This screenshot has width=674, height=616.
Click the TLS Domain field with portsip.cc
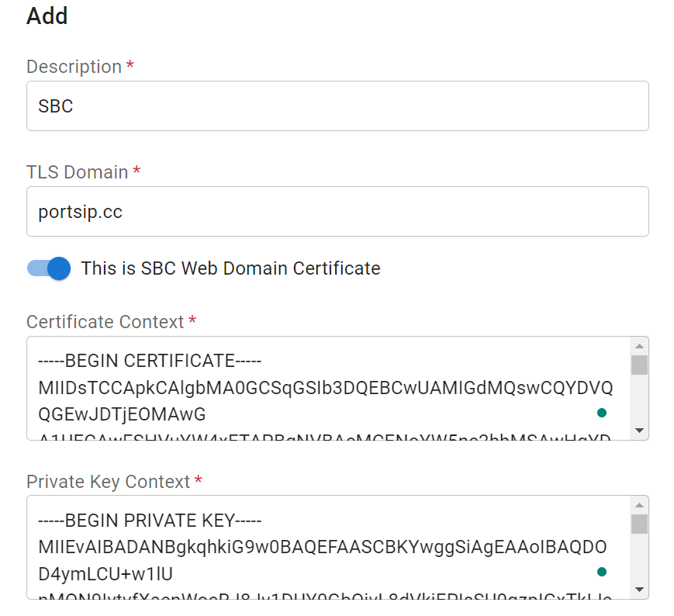[x=337, y=212]
